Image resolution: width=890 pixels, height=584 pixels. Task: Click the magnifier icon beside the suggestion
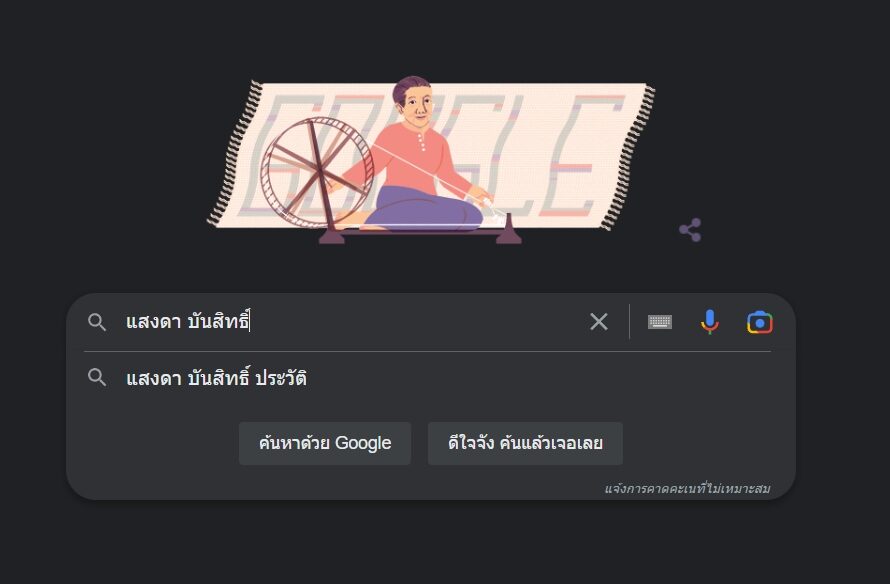tap(97, 377)
